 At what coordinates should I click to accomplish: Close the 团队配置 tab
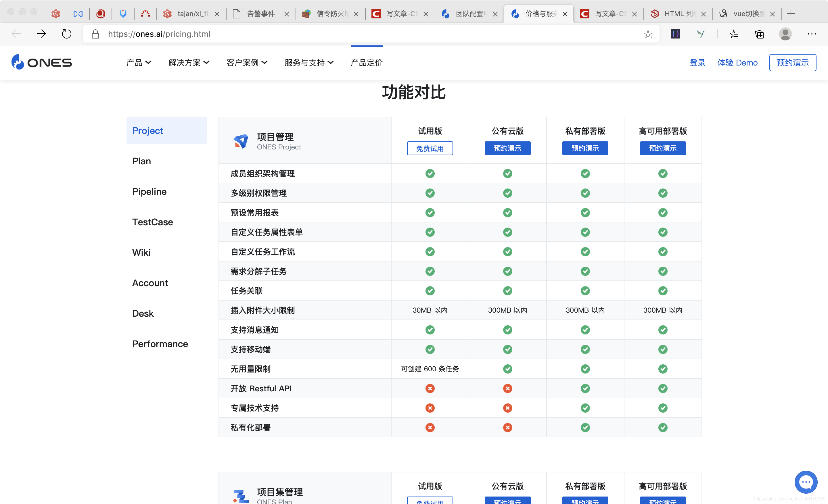[x=495, y=14]
